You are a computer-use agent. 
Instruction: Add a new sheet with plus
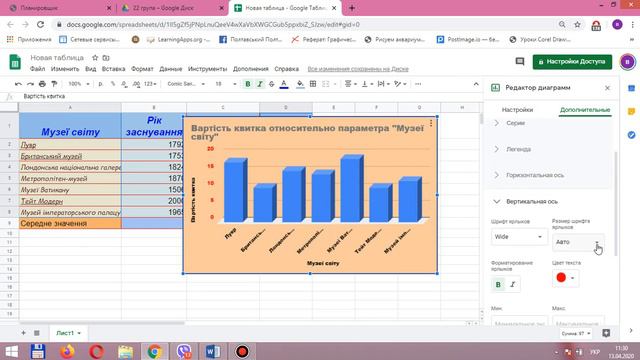[23, 333]
